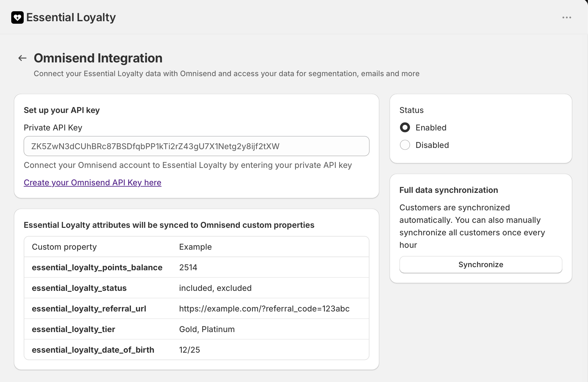
Task: Click essential_loyalty_tier property name
Action: pyautogui.click(x=74, y=329)
